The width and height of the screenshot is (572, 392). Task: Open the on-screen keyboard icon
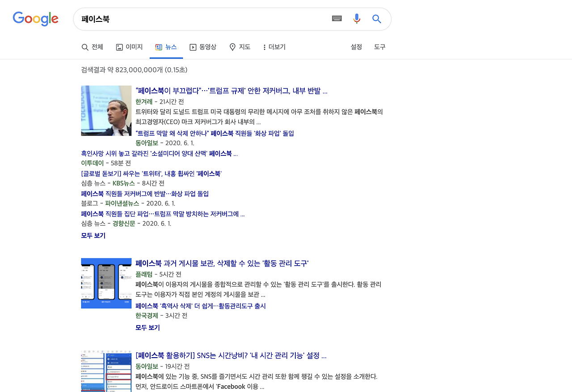pyautogui.click(x=336, y=19)
